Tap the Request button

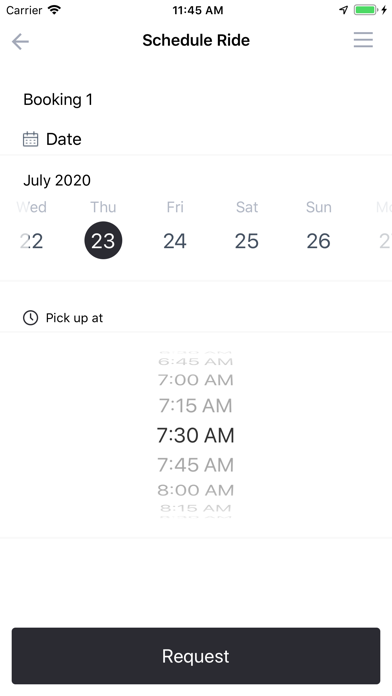[196, 656]
